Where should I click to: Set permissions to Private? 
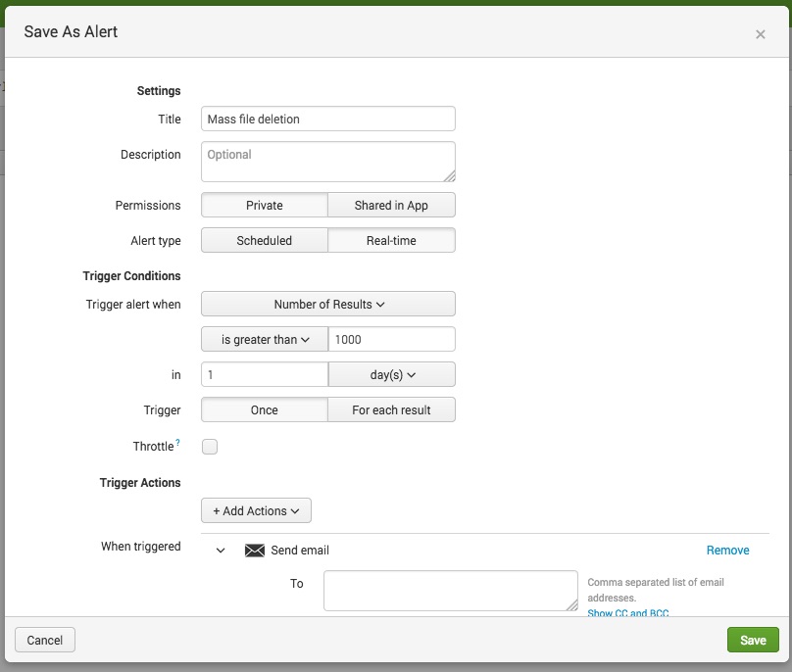264,205
